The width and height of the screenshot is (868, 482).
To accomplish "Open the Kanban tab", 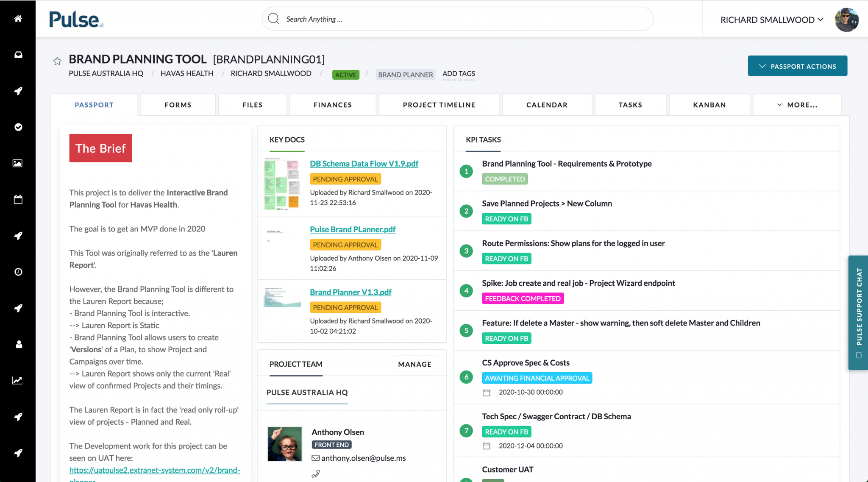I will (x=709, y=105).
